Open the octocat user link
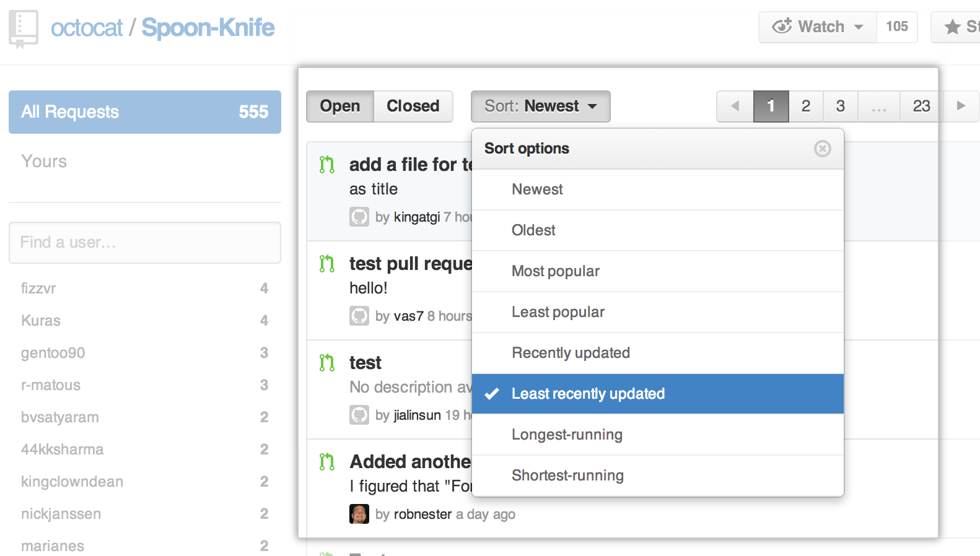The image size is (980, 556). coord(87,28)
